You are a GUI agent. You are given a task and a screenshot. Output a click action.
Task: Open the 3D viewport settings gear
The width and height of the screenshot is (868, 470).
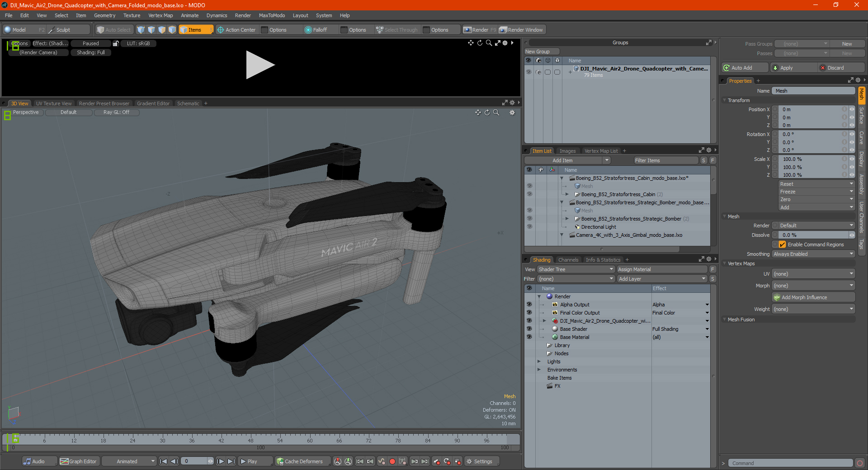(512, 113)
